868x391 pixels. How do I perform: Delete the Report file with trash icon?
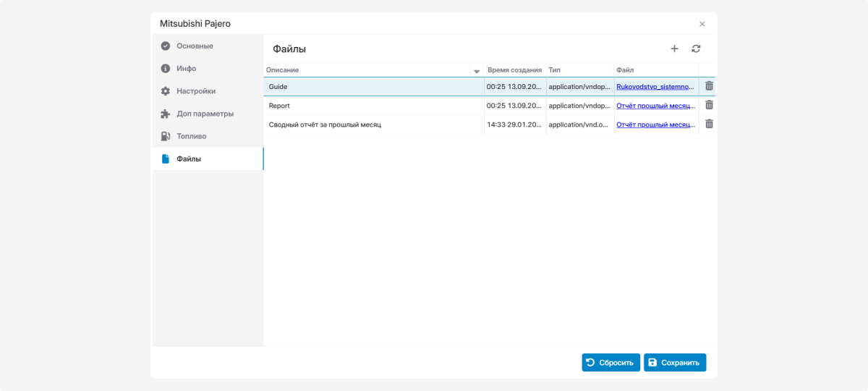(x=709, y=105)
